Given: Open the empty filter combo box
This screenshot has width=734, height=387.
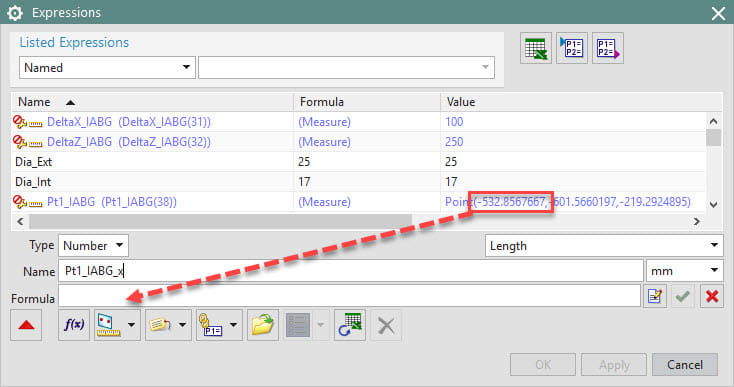Looking at the screenshot, I should (346, 68).
